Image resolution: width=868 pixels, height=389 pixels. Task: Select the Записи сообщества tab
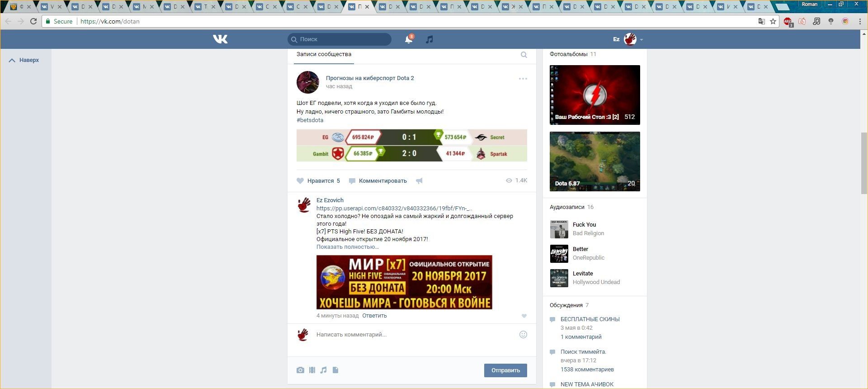324,54
